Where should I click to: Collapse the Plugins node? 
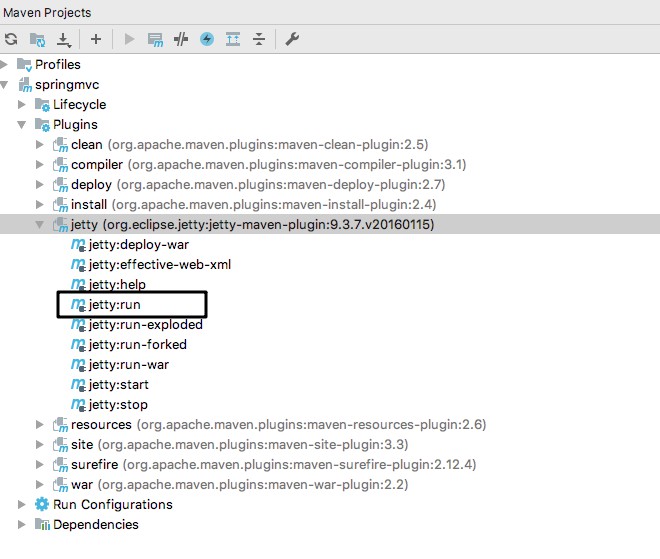pos(21,125)
